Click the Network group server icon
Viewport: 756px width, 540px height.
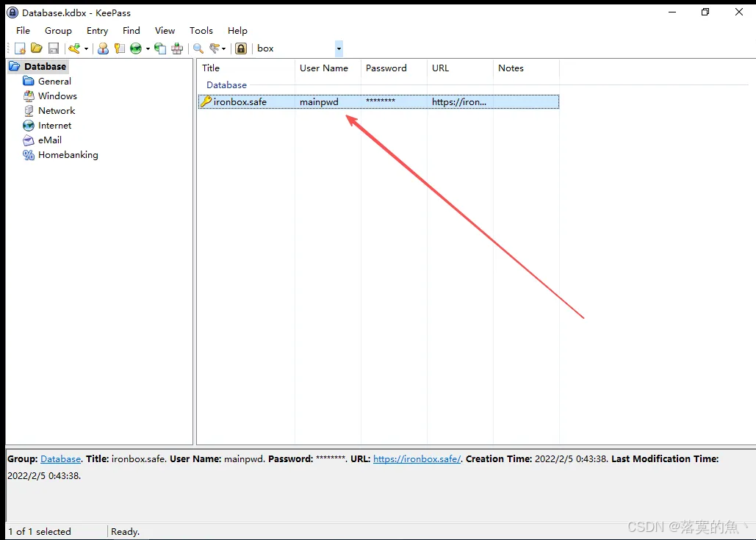pyautogui.click(x=29, y=111)
